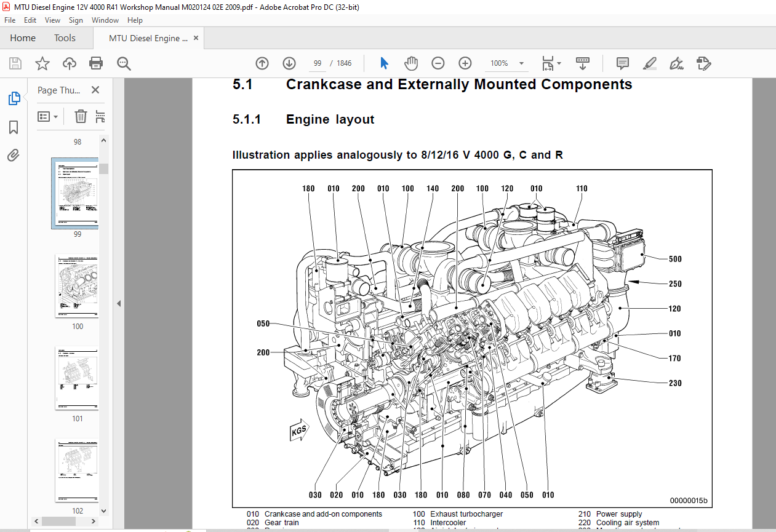
Task: Delete the selected page using the trash icon
Action: [81, 116]
